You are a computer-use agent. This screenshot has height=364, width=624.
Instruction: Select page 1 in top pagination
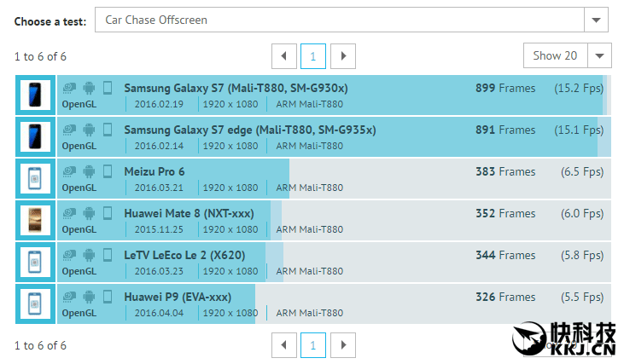[313, 56]
